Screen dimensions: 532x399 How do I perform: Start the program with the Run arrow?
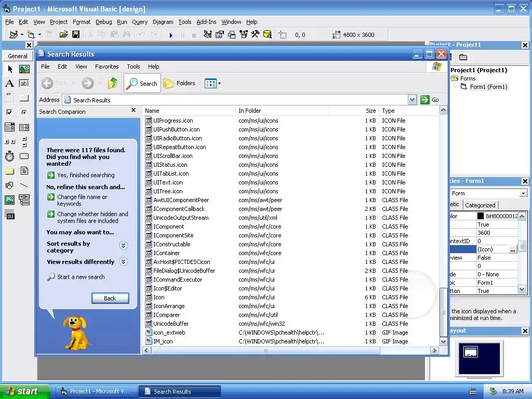point(171,35)
